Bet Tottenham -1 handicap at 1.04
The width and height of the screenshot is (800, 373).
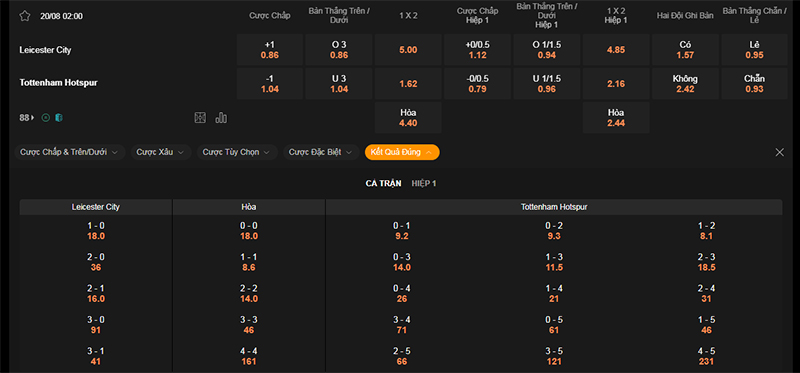[270, 84]
